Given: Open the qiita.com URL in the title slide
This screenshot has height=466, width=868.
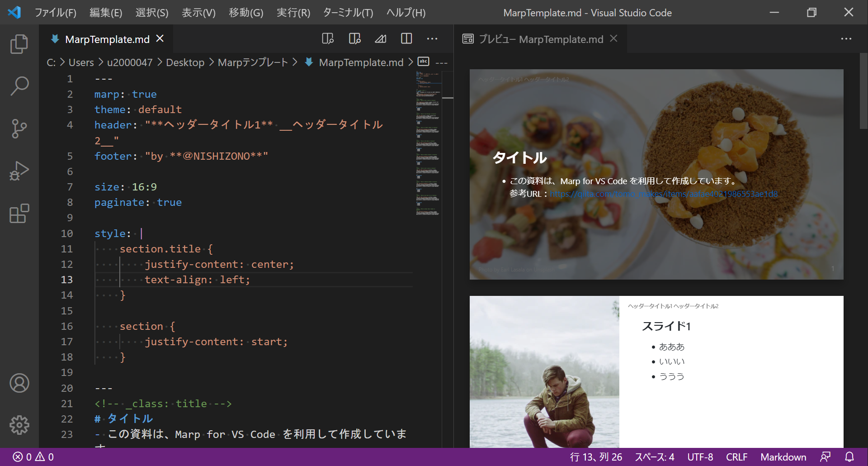Looking at the screenshot, I should (664, 194).
